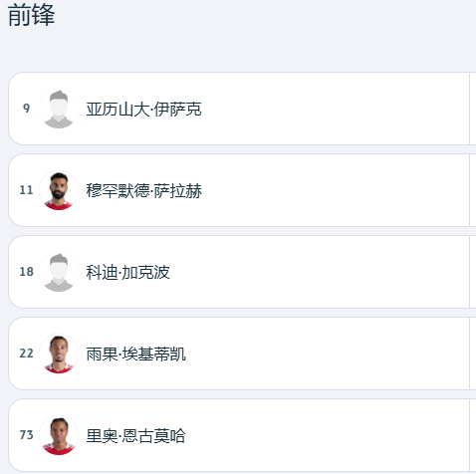
Task: Click blank area of the 恩古莫哈 player card
Action: pyautogui.click(x=332, y=435)
